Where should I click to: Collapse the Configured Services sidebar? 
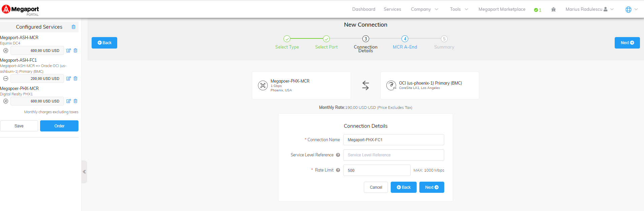84,172
